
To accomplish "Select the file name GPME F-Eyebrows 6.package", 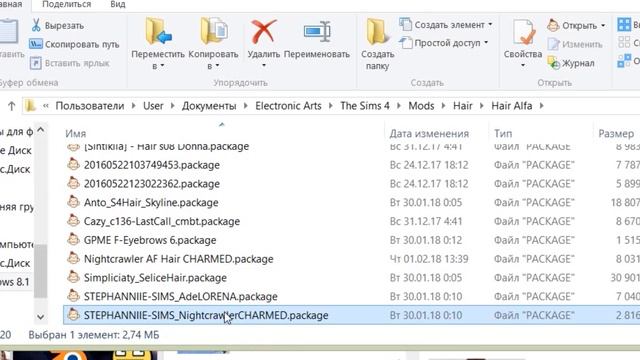I will 150,240.
